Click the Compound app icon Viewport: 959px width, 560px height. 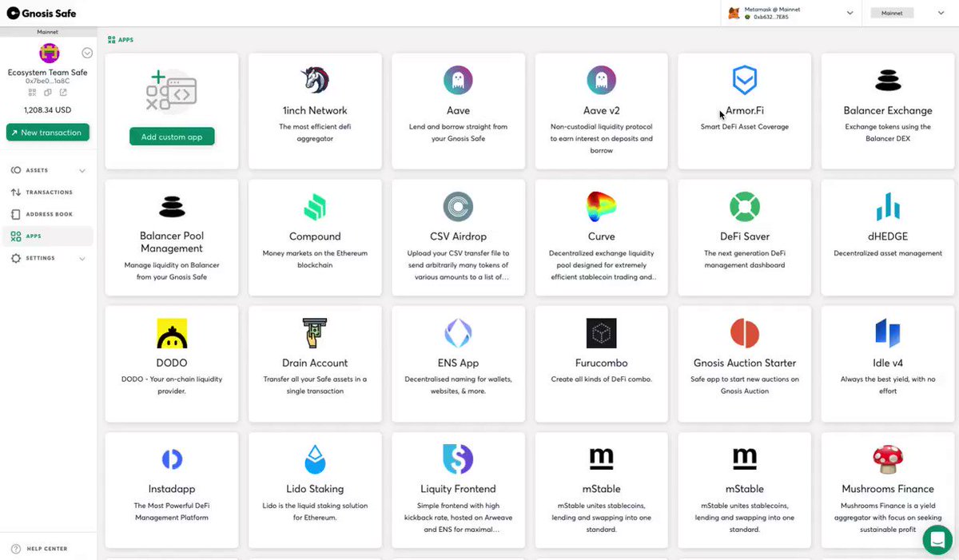(x=314, y=206)
